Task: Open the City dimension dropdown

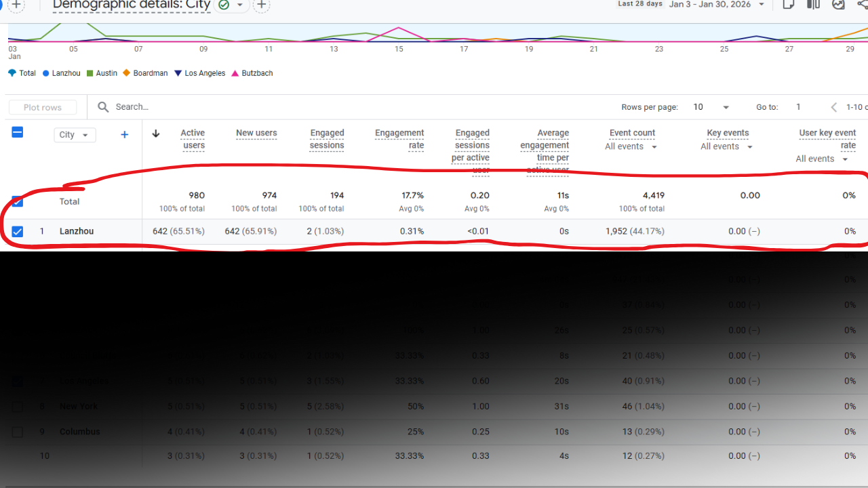Action: pyautogui.click(x=75, y=135)
